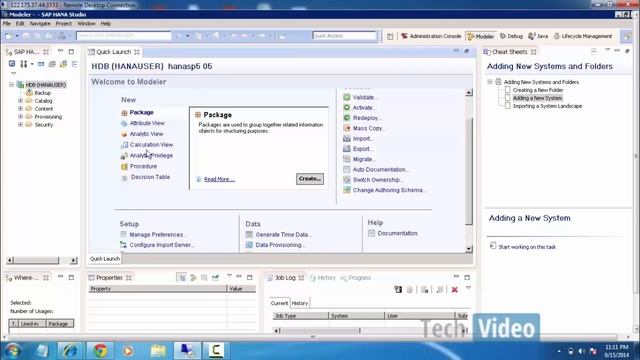Open the Read More... link

click(x=219, y=179)
